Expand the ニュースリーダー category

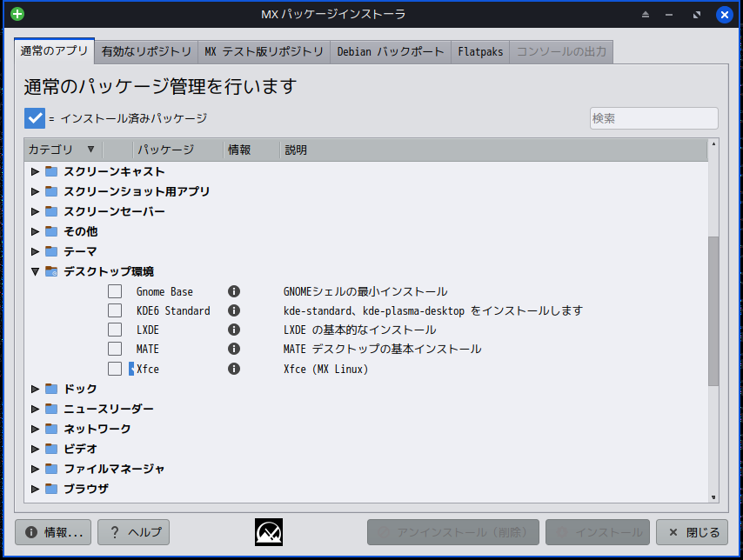click(x=35, y=409)
